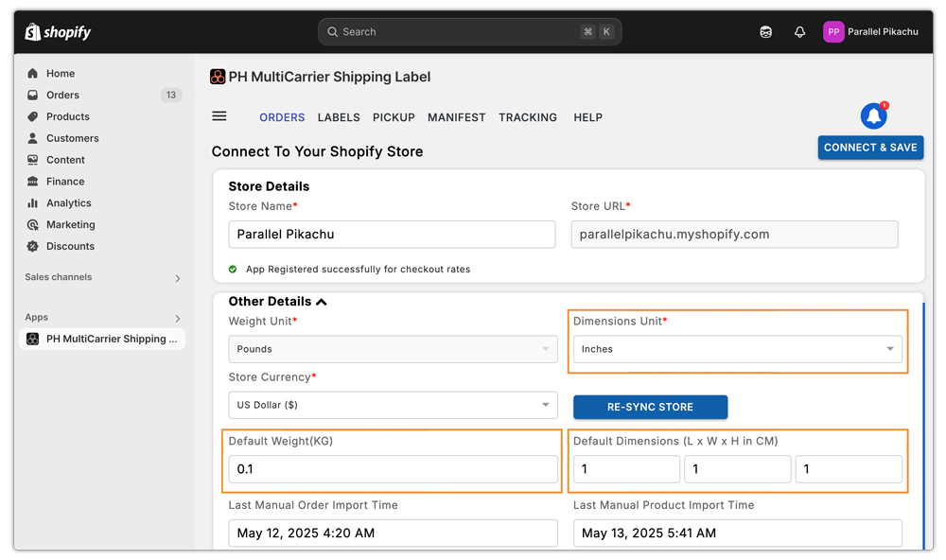Click the 'Store Details' heading
946x560 pixels.
269,186
